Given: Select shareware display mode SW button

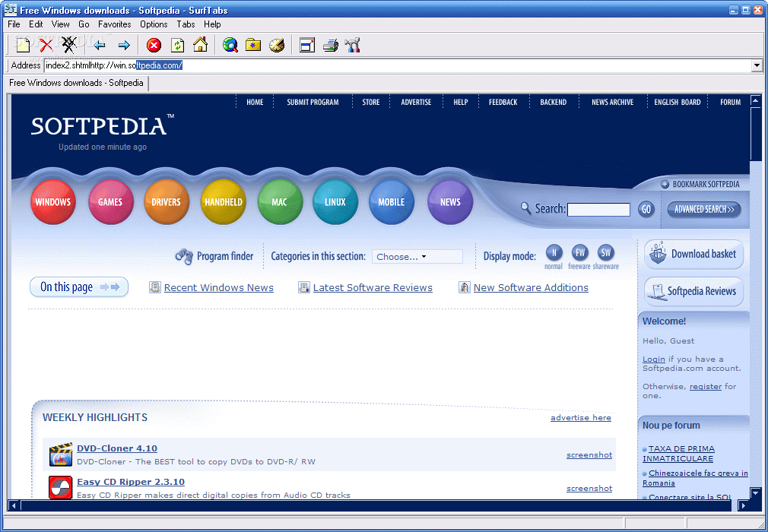Looking at the screenshot, I should pyautogui.click(x=606, y=253).
